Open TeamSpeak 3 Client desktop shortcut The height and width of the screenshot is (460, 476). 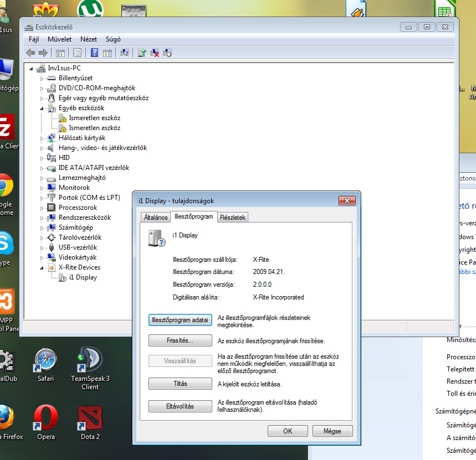coord(90,369)
